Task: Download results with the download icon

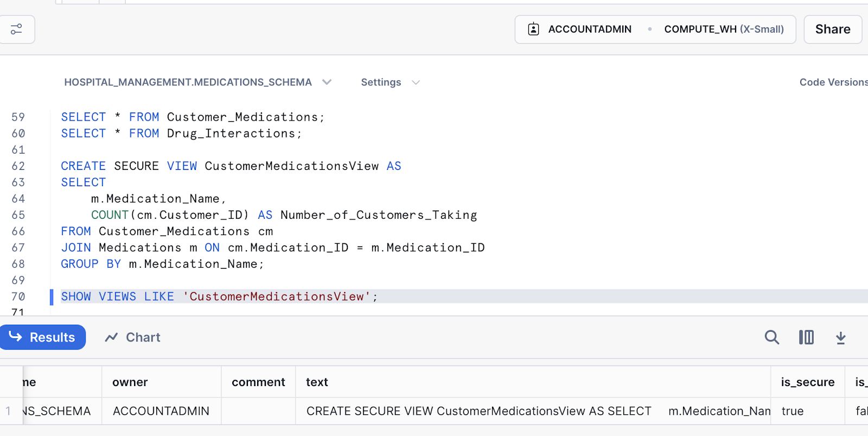Action: (840, 338)
